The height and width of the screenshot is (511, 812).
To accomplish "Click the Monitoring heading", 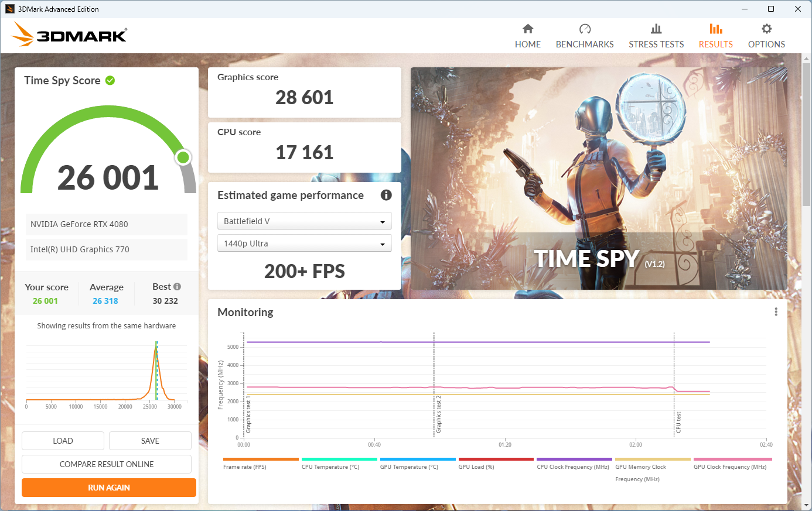I will pyautogui.click(x=245, y=312).
